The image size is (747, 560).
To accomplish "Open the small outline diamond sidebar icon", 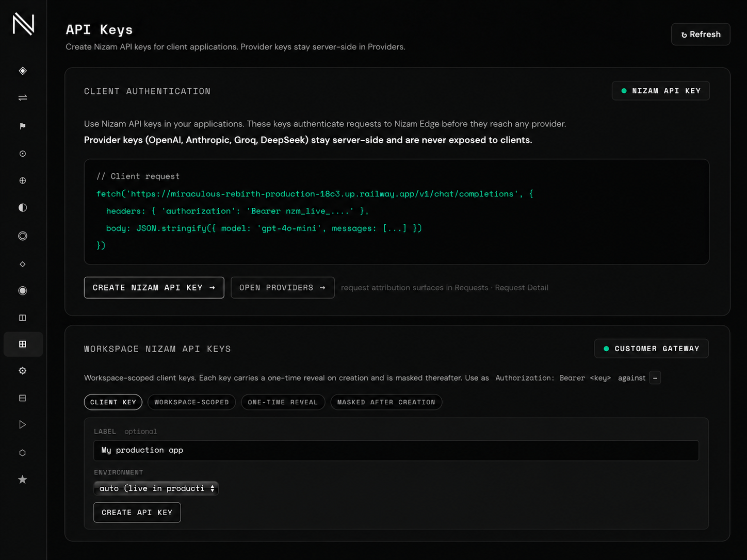I will pos(23,264).
